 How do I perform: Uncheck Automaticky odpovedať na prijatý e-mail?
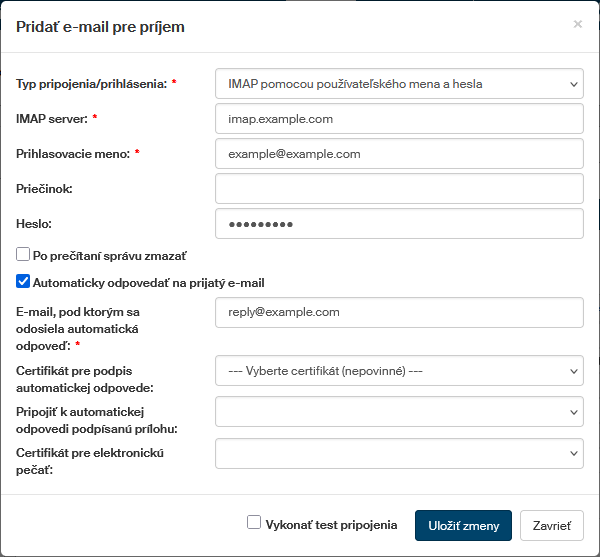[x=23, y=282]
